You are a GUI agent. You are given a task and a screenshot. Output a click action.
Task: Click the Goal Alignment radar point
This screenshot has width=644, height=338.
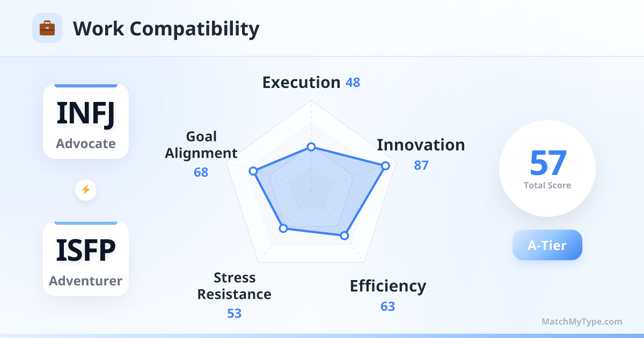(253, 171)
